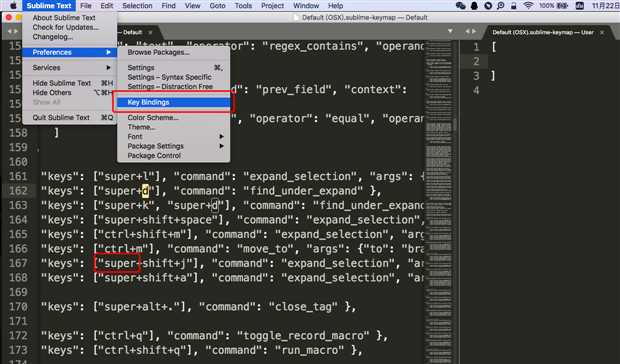Viewport: 620px width, 364px height.
Task: Open the Help menu
Action: [x=335, y=6]
